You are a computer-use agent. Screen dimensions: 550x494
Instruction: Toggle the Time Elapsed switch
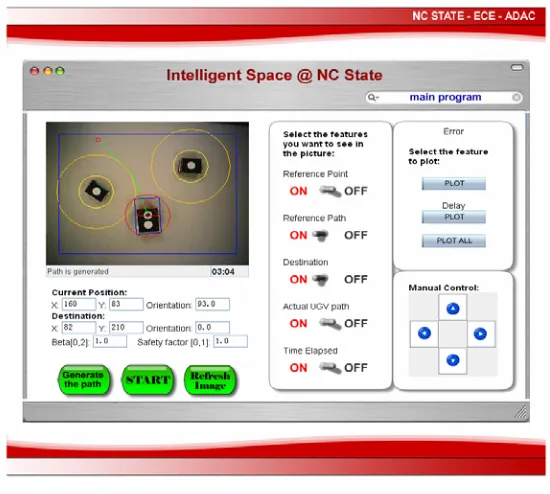[x=330, y=368]
